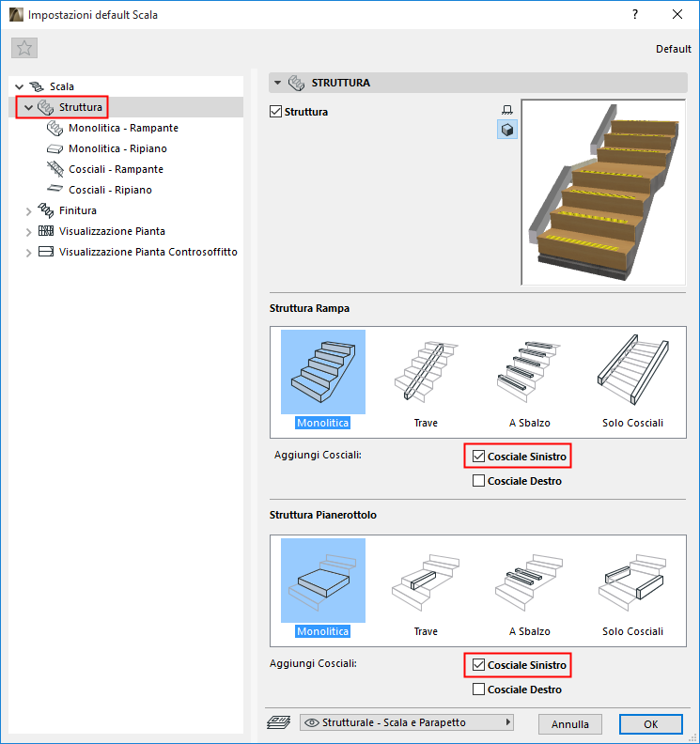The image size is (700, 744).
Task: Select the Scala root tree item
Action: [62, 86]
